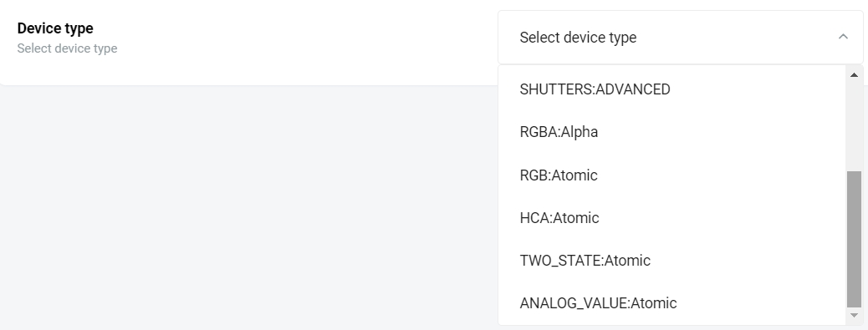The image size is (868, 330).
Task: Click the dropdown list scrollbar thumb
Action: click(854, 239)
